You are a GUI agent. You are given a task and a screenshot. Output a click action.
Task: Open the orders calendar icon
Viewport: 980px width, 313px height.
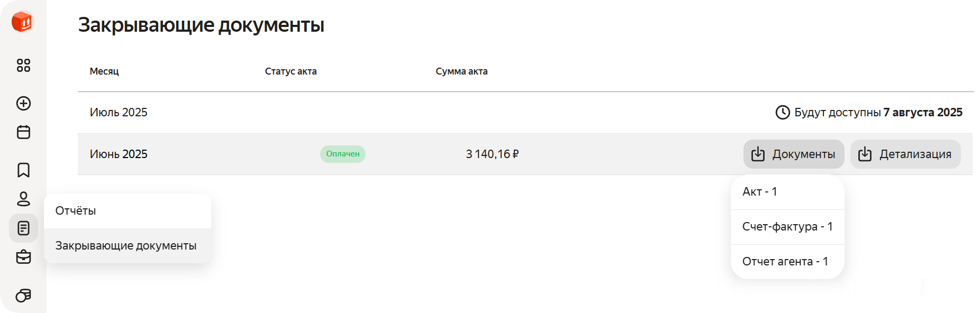(23, 132)
